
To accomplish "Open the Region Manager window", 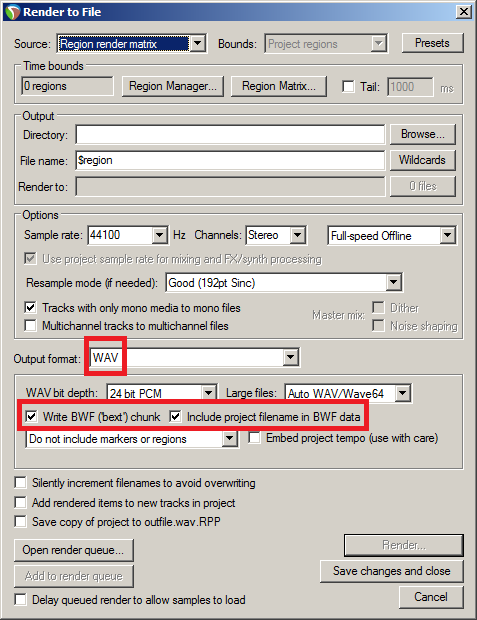I will tap(173, 86).
